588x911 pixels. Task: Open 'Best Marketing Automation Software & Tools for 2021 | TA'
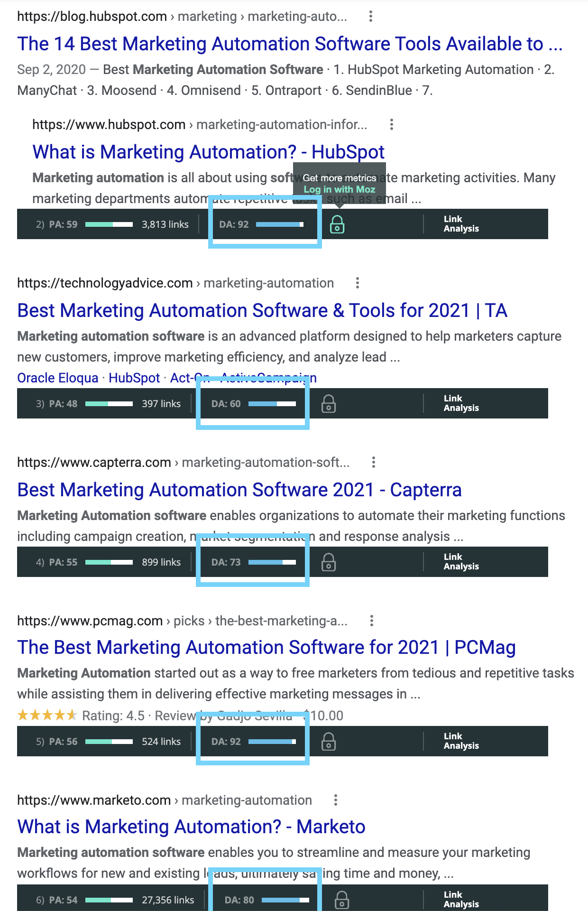pyautogui.click(x=262, y=311)
